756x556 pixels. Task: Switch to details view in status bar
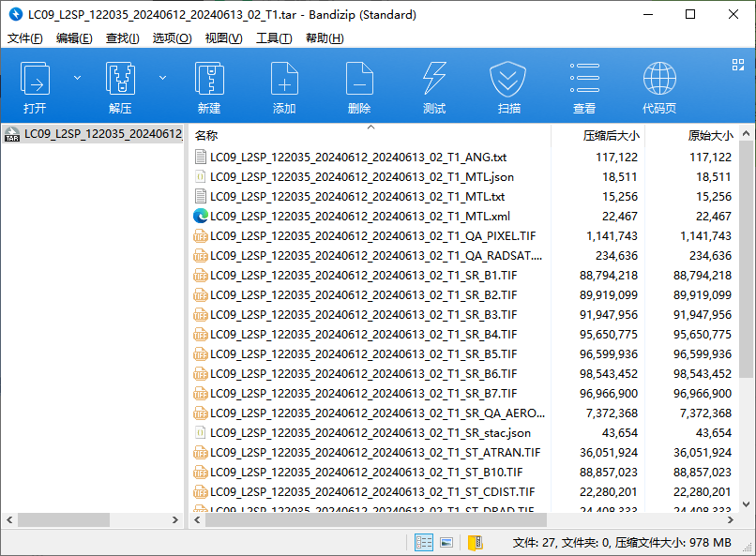424,543
